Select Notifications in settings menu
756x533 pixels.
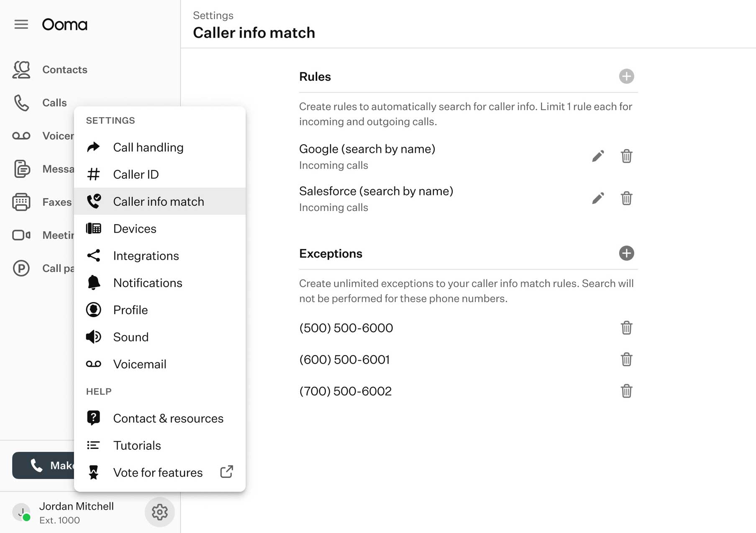coord(147,283)
